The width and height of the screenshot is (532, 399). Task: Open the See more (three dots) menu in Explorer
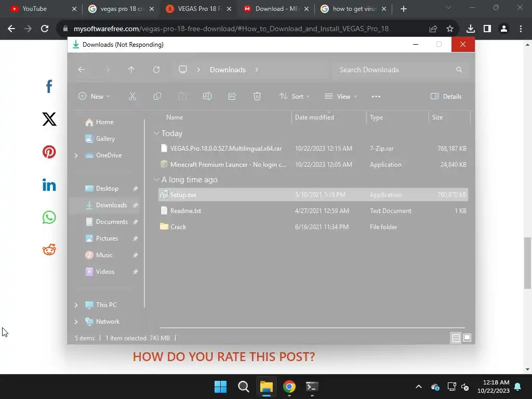pyautogui.click(x=376, y=96)
